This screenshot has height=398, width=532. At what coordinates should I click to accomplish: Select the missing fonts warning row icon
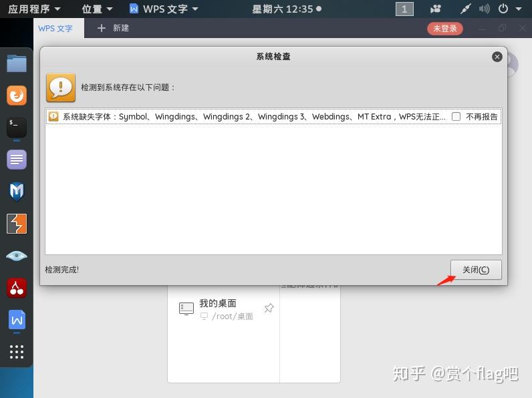tap(53, 117)
